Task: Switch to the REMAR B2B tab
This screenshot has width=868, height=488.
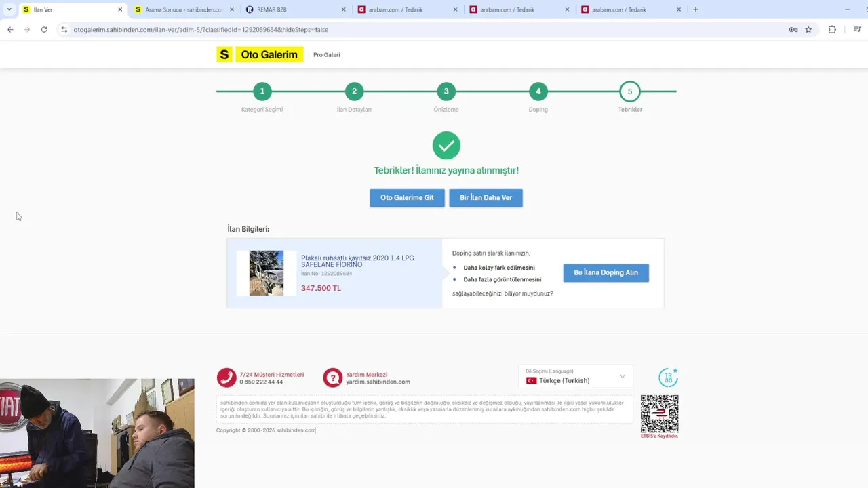Action: [x=295, y=9]
